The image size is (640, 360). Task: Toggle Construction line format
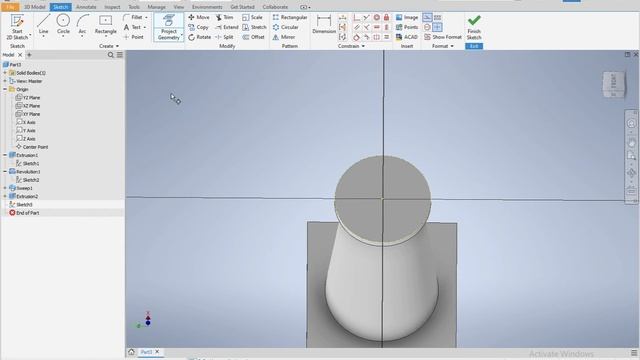click(x=427, y=18)
